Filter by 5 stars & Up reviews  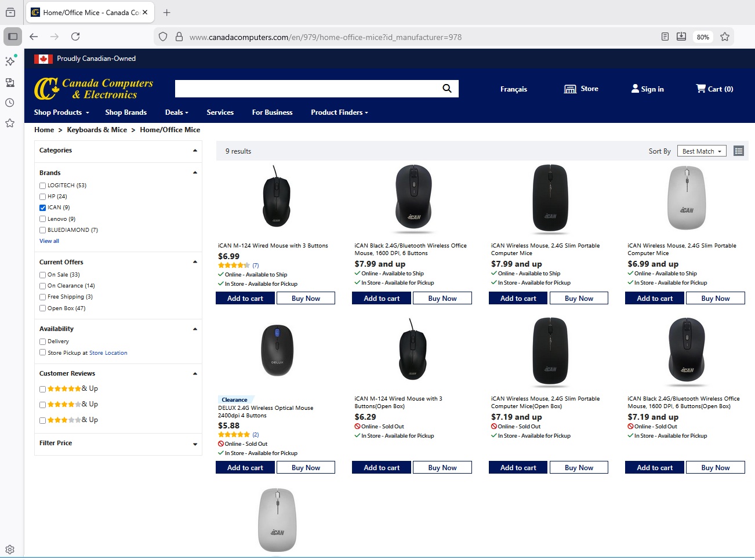[x=42, y=389]
